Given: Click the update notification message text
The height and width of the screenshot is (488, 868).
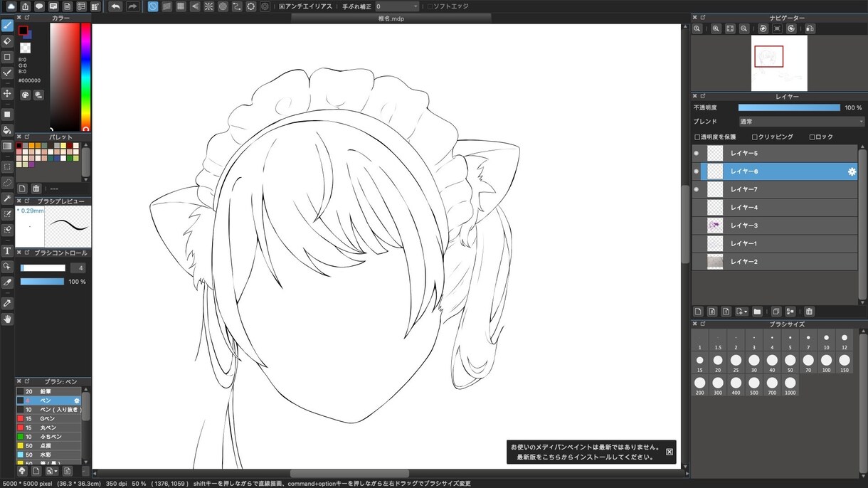Looking at the screenshot, I should click(x=585, y=452).
